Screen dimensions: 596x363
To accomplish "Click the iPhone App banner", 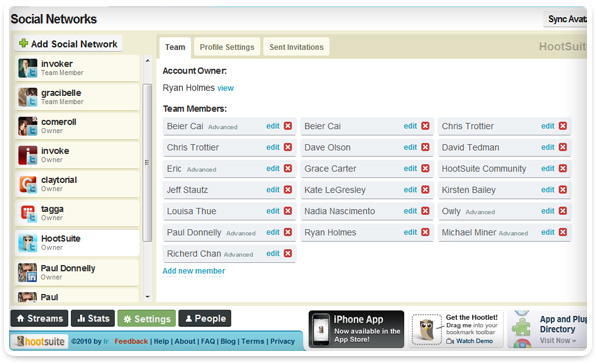I will point(356,329).
